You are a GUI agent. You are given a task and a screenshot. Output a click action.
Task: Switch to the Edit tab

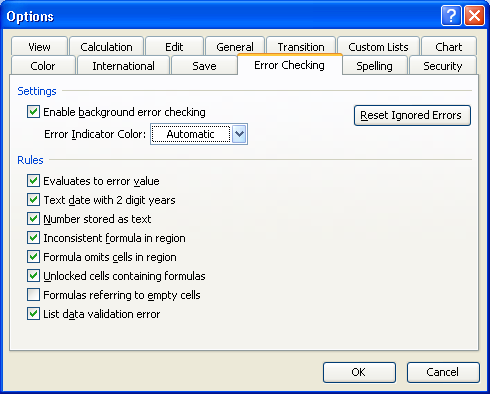coord(174,47)
